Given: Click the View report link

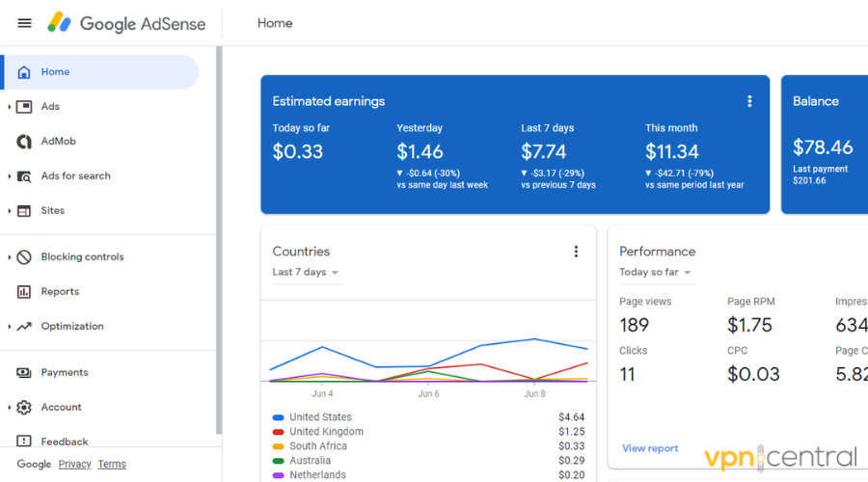Looking at the screenshot, I should (x=650, y=448).
